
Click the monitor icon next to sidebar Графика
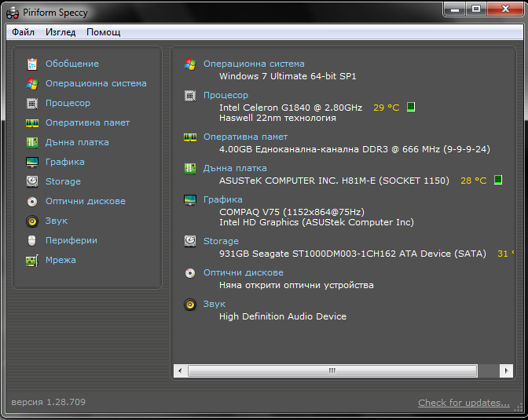click(x=32, y=163)
